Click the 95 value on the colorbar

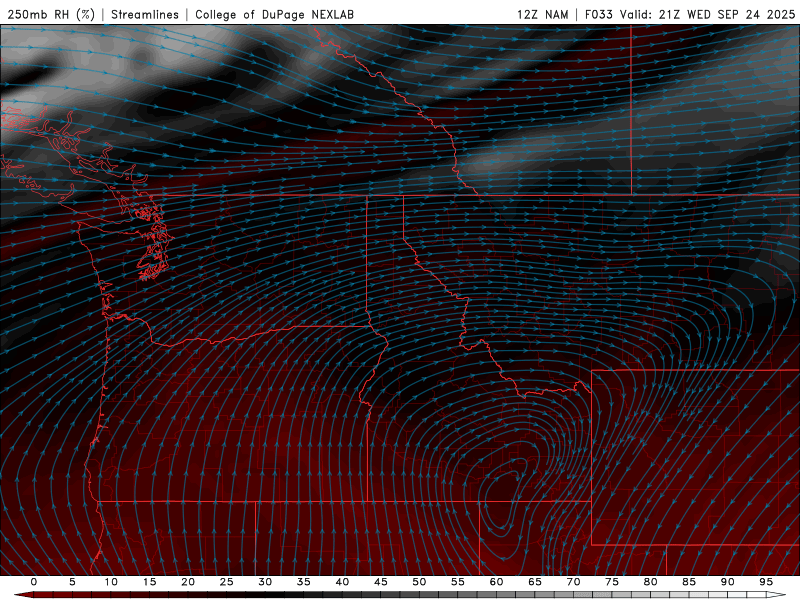[x=766, y=582]
